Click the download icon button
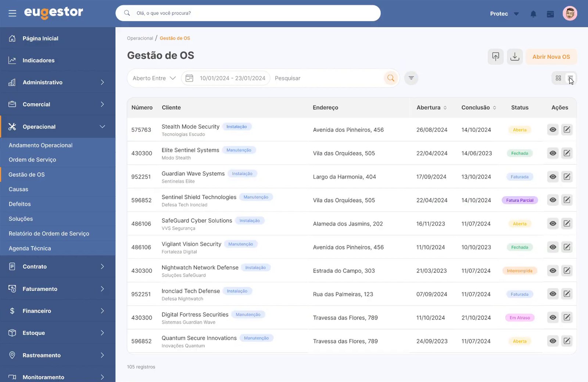The height and width of the screenshot is (382, 588). click(x=515, y=57)
